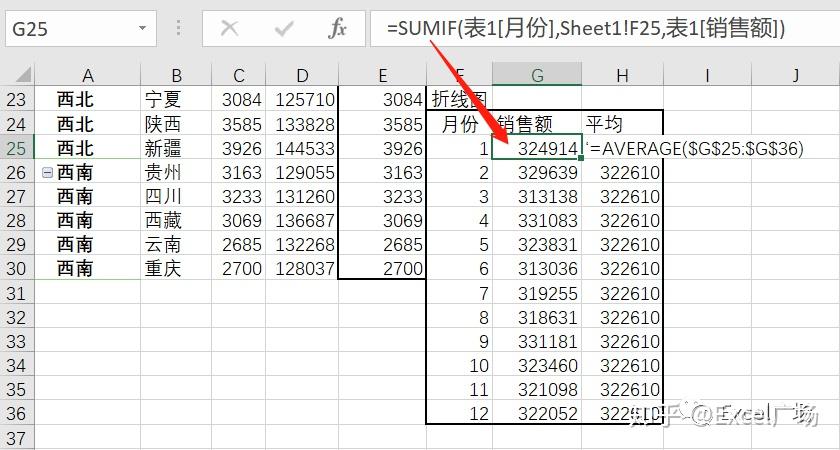
Task: Select cell G25 with value 324914
Action: pyautogui.click(x=537, y=148)
